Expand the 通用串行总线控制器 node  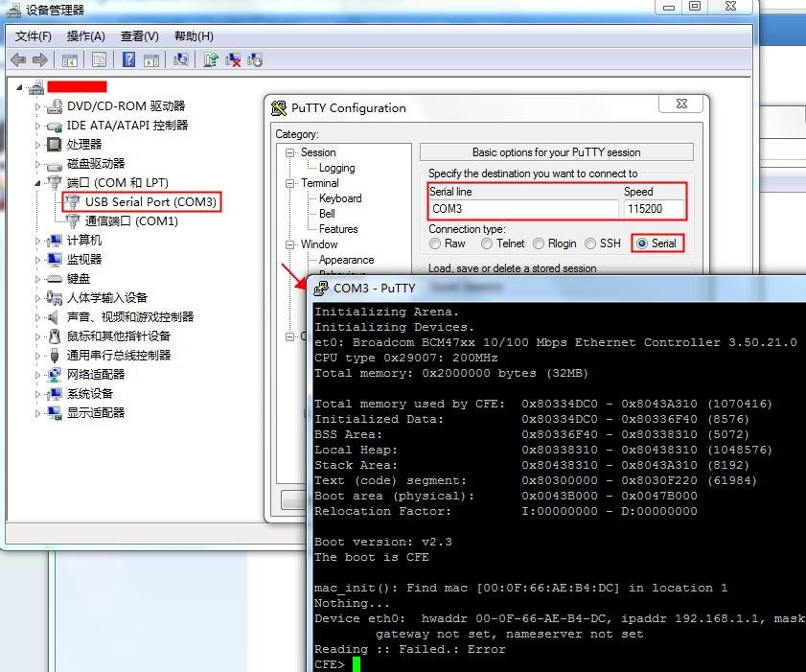37,356
